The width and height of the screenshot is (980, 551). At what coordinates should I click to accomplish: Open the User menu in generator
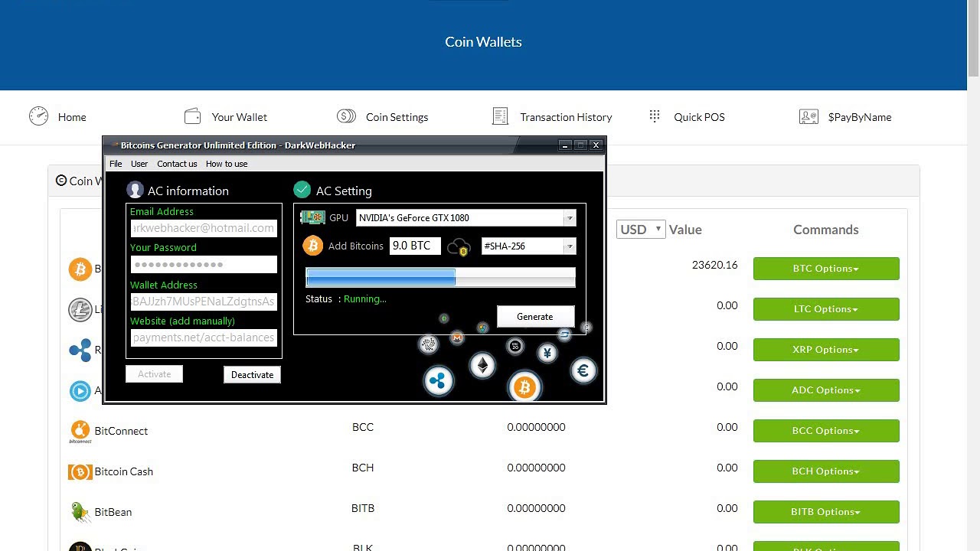click(139, 164)
